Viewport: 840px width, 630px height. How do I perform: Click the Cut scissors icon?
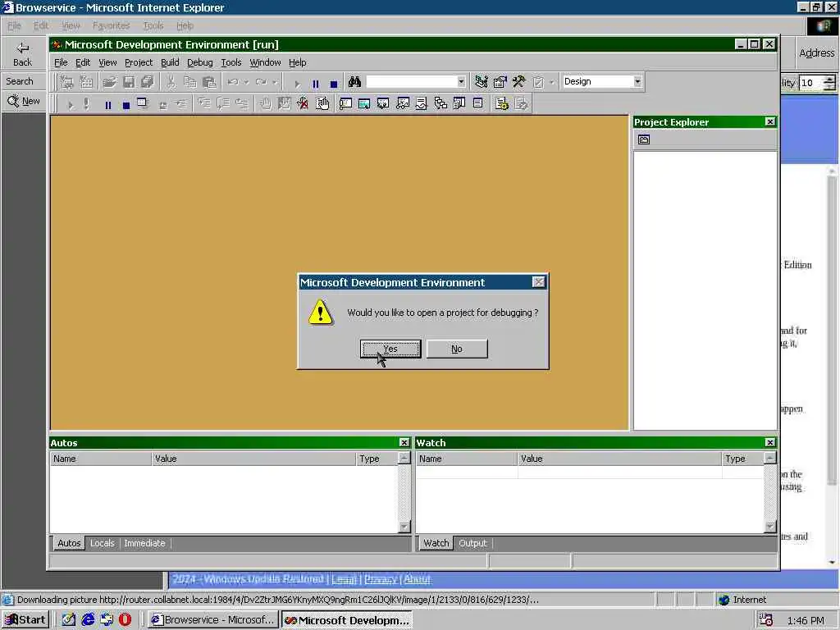[x=171, y=82]
